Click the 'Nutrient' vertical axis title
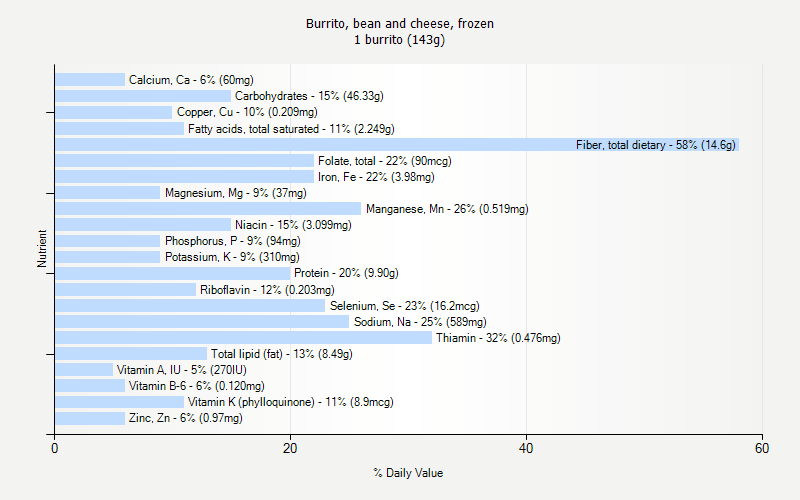Image resolution: width=800 pixels, height=500 pixels. 42,248
